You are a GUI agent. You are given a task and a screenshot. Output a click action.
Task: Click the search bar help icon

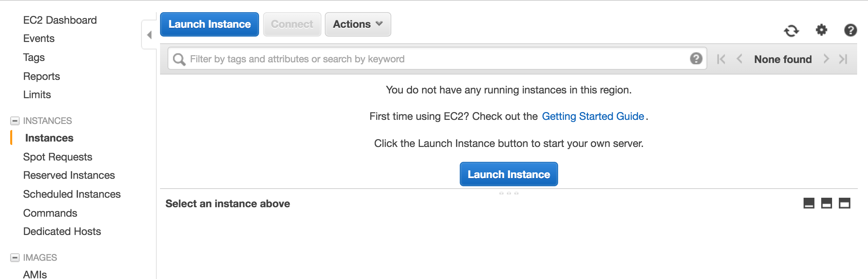coord(696,59)
